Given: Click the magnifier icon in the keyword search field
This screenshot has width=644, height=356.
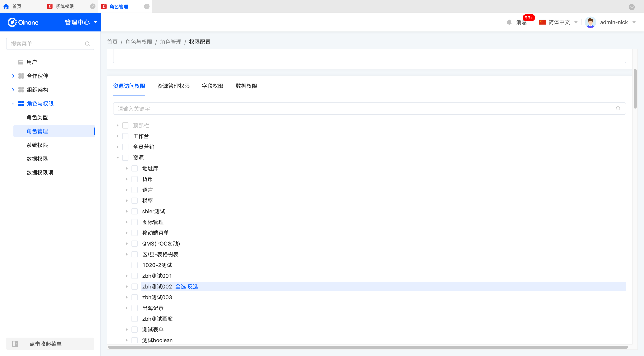Looking at the screenshot, I should pyautogui.click(x=618, y=109).
